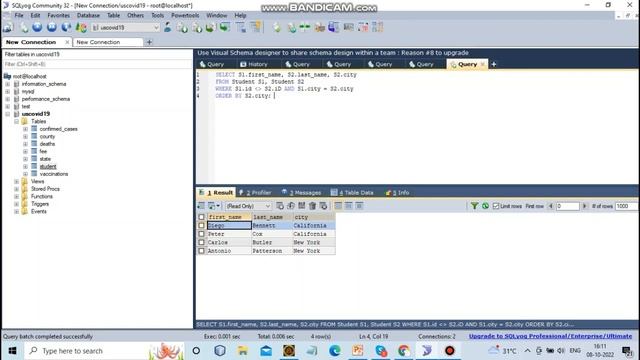Switch to the 3 Messages tab
The image size is (640, 360).
(301, 193)
